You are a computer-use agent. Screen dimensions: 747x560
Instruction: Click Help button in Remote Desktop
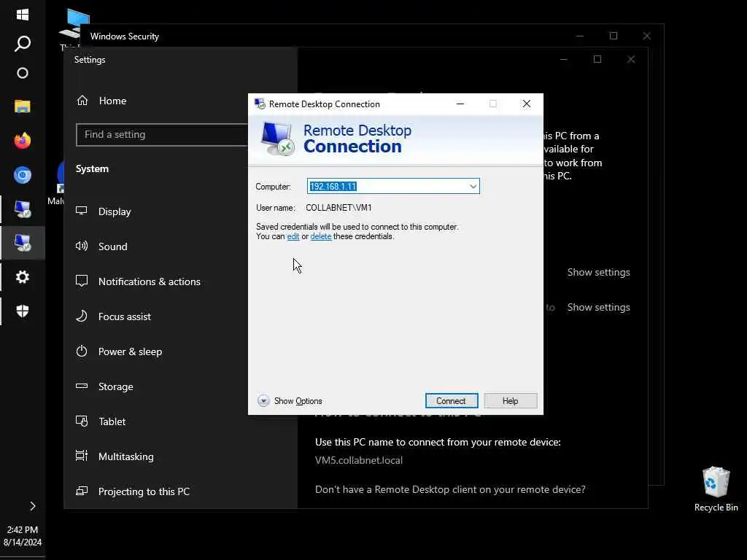(x=510, y=401)
